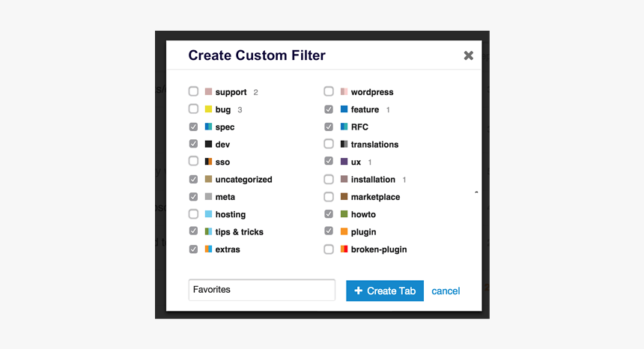
Task: Uncheck the spec category checkbox
Action: click(193, 127)
